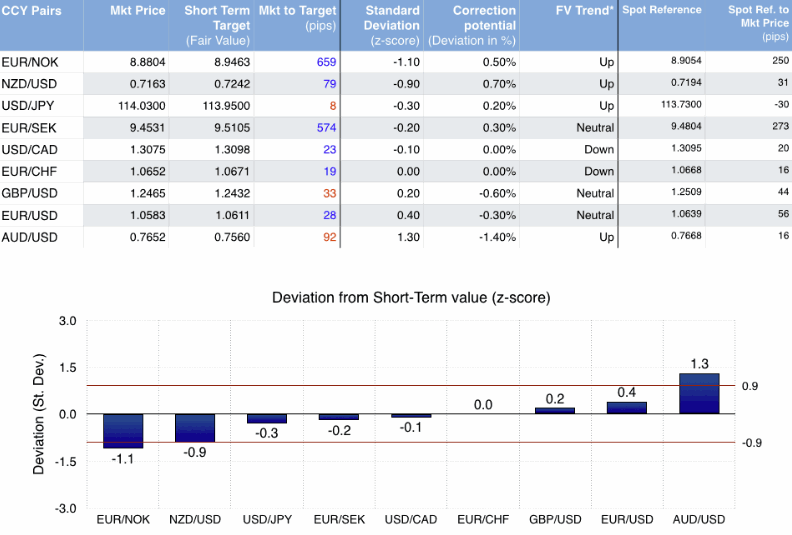Viewport: 792px width, 535px height.
Task: Select the EUR/CHF label on chart x-axis
Action: [483, 520]
